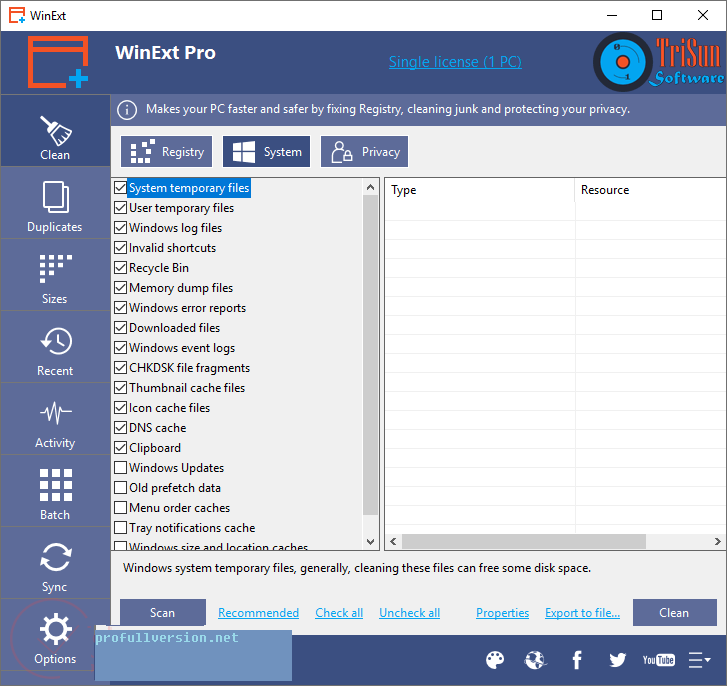The width and height of the screenshot is (727, 686).
Task: Click the WinExt Pro logo icon
Action: (x=58, y=62)
